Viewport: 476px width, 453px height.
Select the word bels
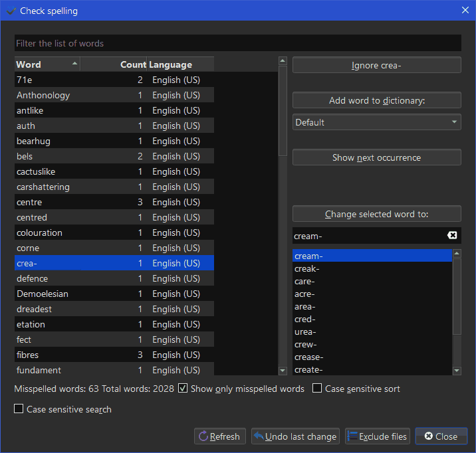point(114,156)
